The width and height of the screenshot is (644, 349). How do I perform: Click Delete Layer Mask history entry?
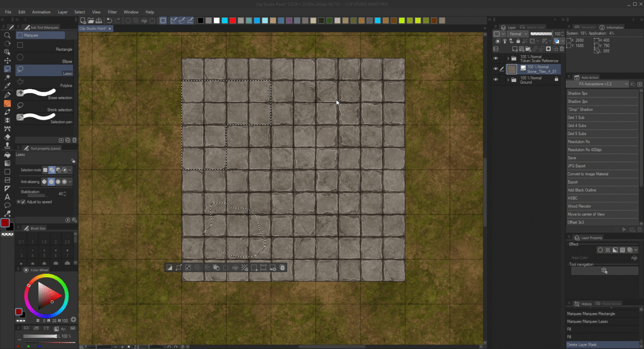click(602, 344)
